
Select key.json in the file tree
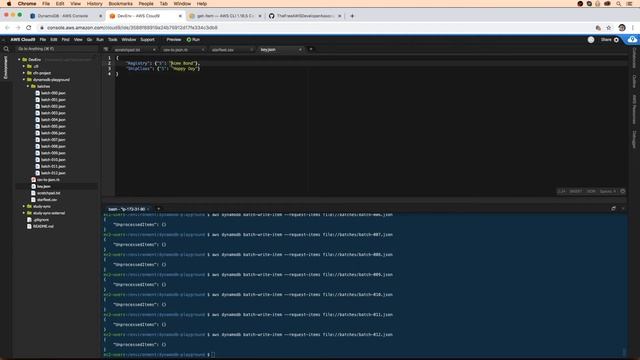tap(44, 187)
